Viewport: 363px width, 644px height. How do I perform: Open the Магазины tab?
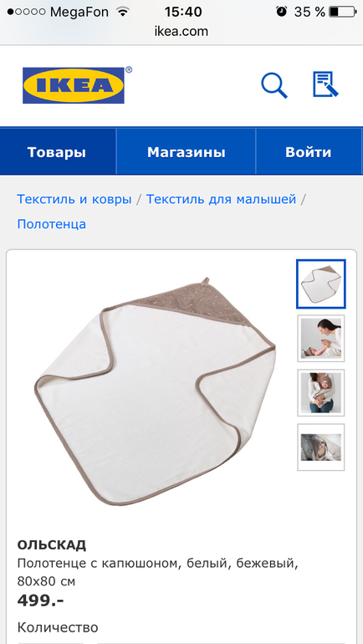click(x=186, y=152)
